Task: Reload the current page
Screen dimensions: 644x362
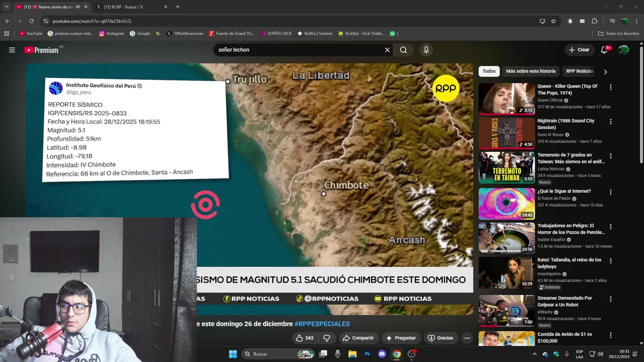Action: (31, 21)
